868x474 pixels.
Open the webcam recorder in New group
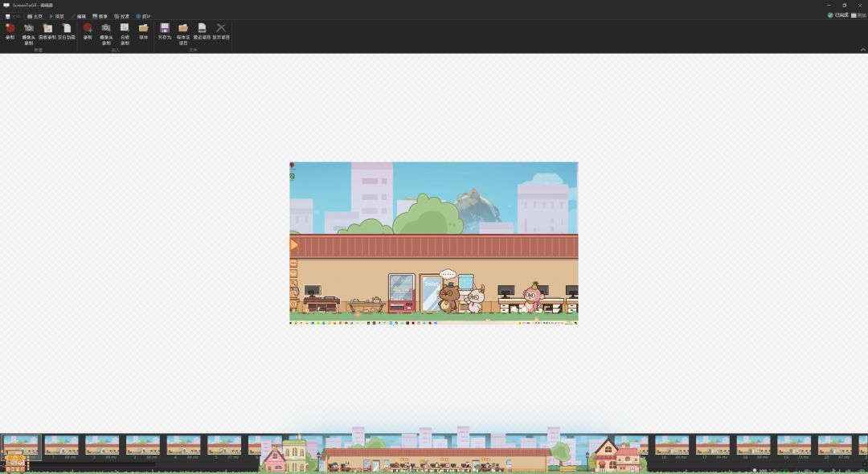29,34
